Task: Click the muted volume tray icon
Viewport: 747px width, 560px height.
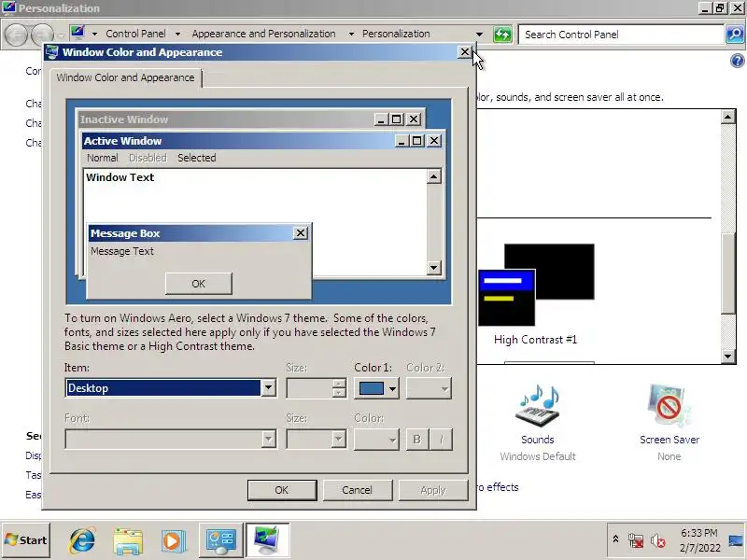Action: [x=658, y=541]
